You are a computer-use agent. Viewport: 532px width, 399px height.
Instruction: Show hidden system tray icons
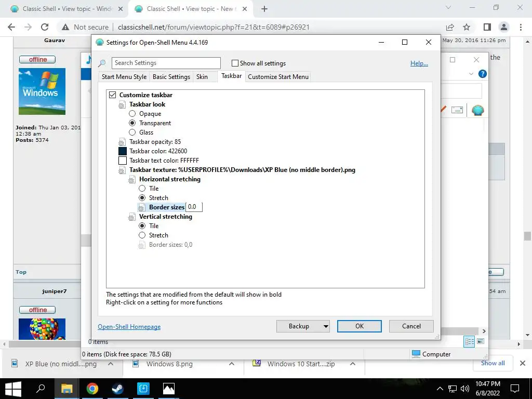click(x=440, y=389)
